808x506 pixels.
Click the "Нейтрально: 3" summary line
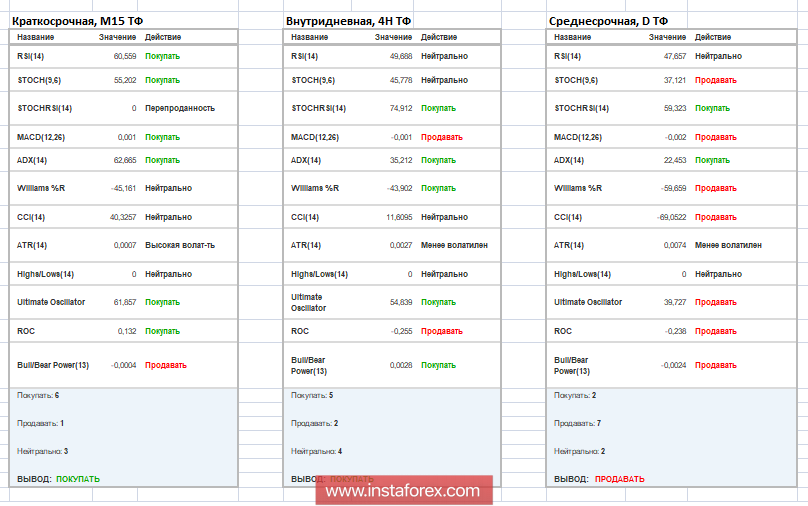coord(42,451)
